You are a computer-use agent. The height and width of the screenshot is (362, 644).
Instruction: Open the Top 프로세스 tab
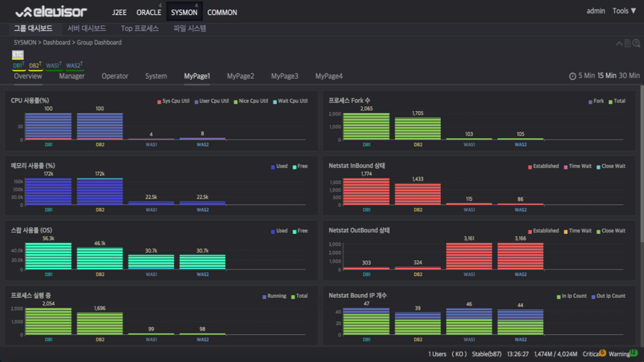[140, 28]
